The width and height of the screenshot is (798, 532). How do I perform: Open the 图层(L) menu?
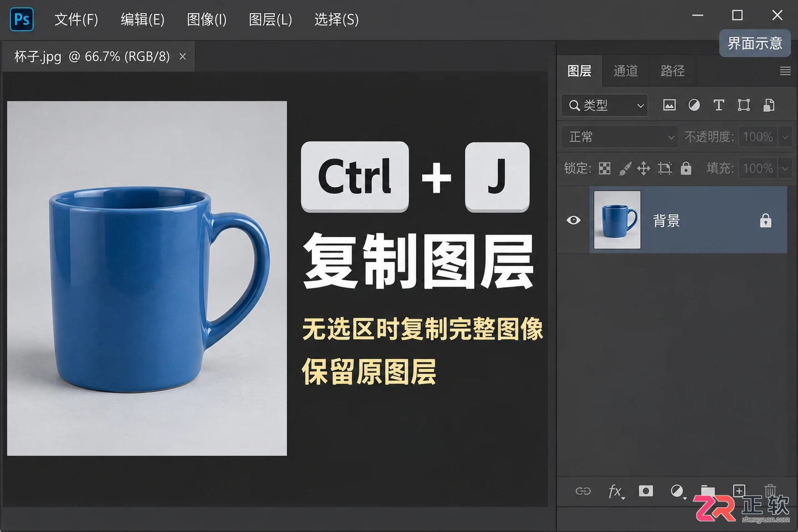tap(270, 20)
